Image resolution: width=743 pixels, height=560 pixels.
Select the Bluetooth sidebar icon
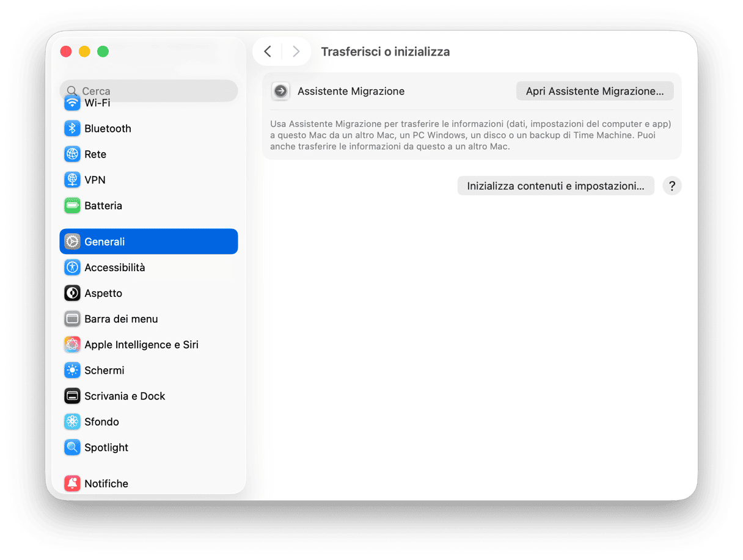72,128
